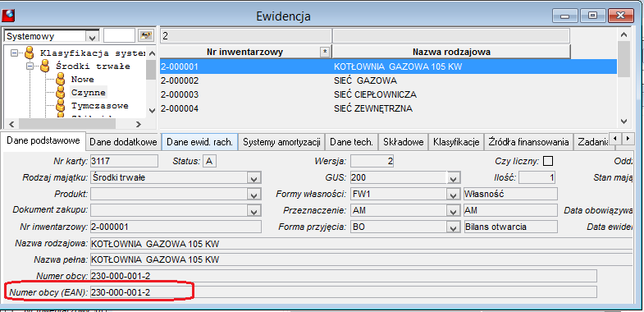The height and width of the screenshot is (312, 644).
Task: Click the Ilość field
Action: coord(537,177)
